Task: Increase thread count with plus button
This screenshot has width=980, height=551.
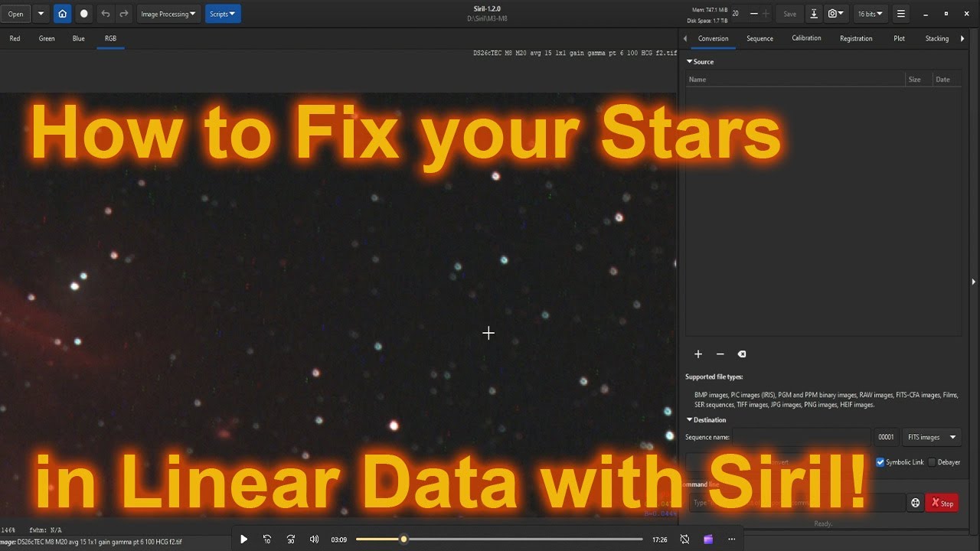Action: pyautogui.click(x=766, y=14)
